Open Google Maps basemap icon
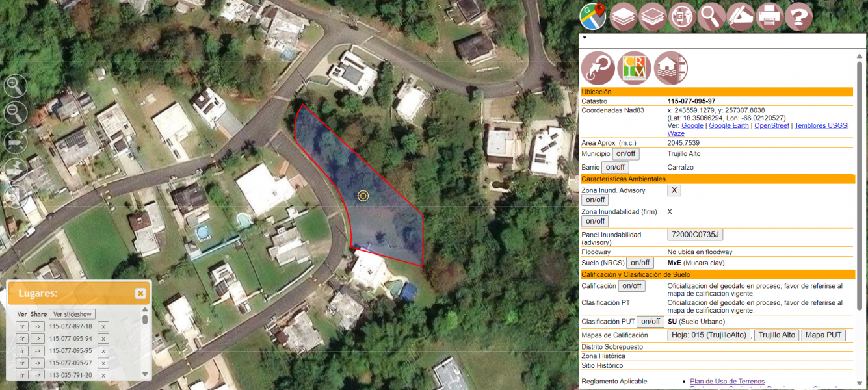The image size is (868, 390). (593, 17)
